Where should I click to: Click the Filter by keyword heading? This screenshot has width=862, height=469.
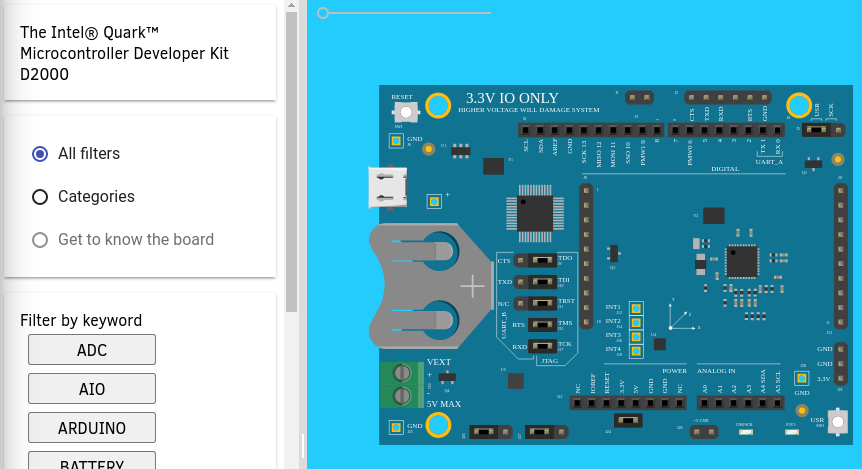(x=81, y=320)
